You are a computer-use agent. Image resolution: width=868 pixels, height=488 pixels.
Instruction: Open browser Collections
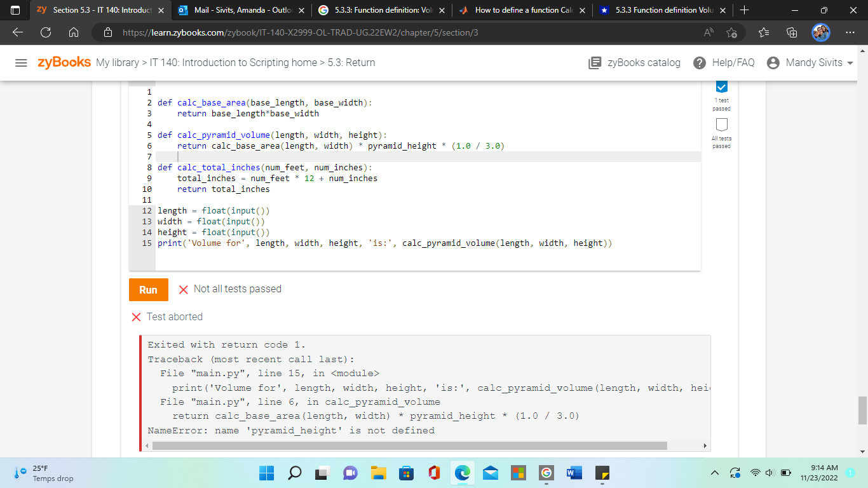click(x=792, y=30)
